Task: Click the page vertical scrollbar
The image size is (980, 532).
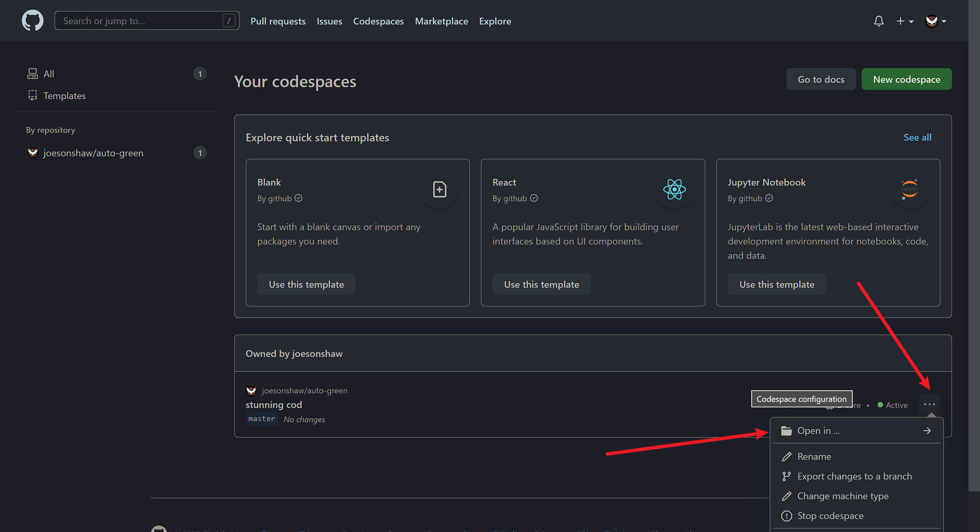Action: coord(974,246)
